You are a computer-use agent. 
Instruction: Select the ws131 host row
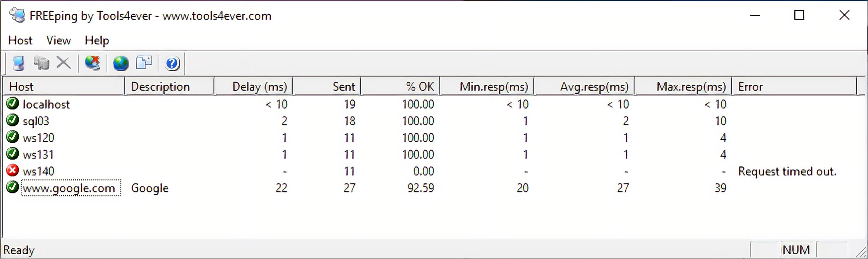[38, 155]
